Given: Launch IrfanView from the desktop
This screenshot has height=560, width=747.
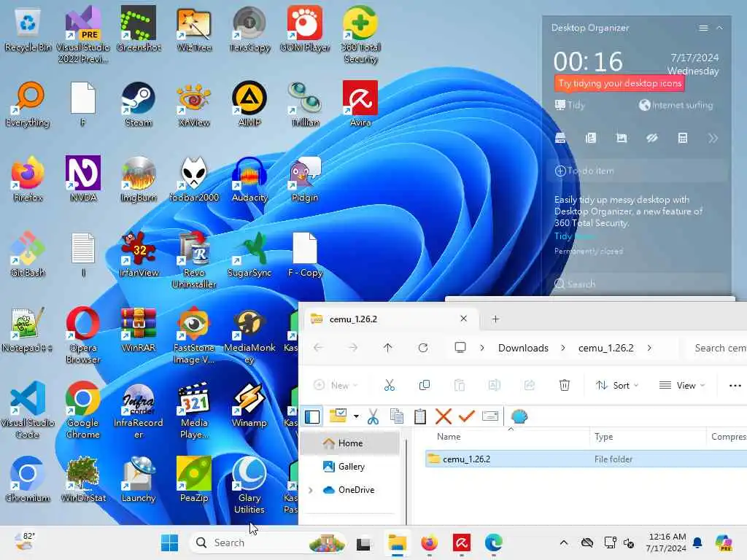Looking at the screenshot, I should (x=138, y=254).
